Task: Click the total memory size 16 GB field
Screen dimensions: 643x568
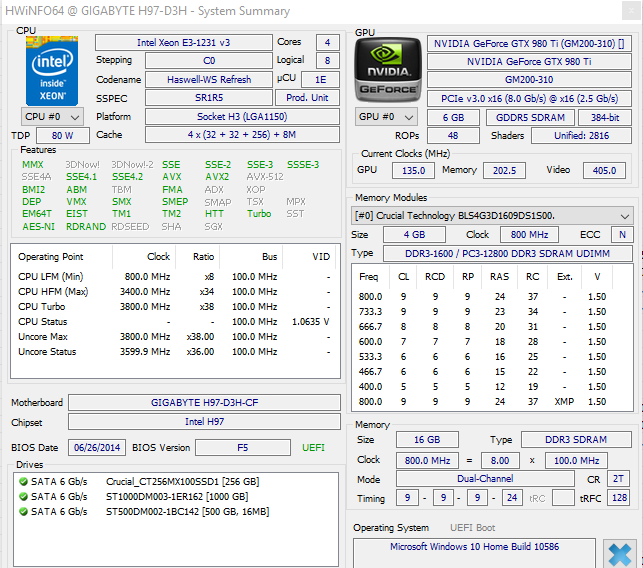Action: point(427,440)
